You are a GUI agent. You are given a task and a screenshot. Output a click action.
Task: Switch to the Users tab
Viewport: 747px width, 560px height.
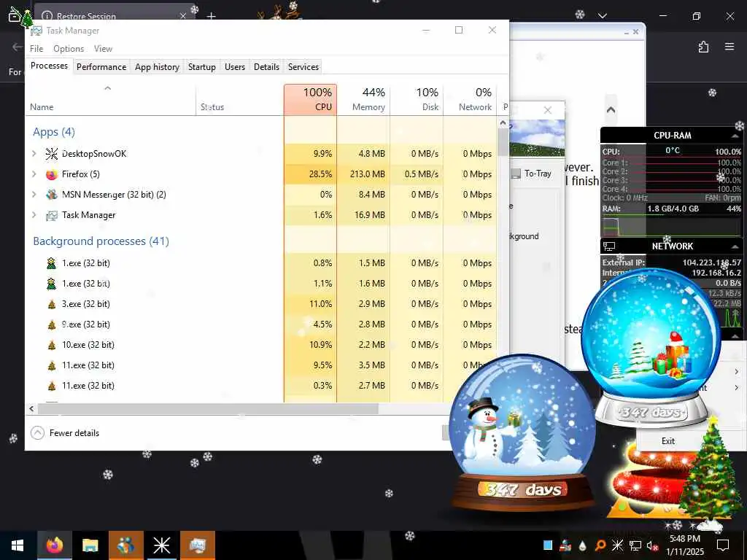click(x=235, y=67)
